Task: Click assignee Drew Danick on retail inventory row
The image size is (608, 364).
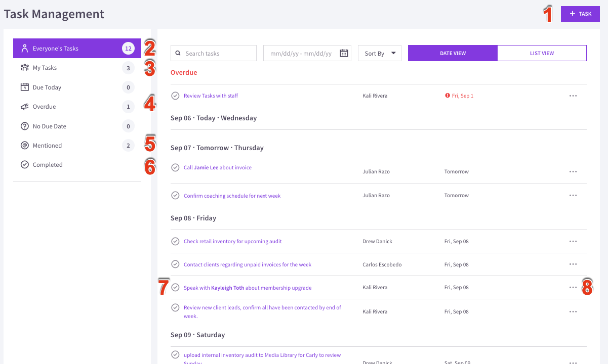Action: point(378,241)
